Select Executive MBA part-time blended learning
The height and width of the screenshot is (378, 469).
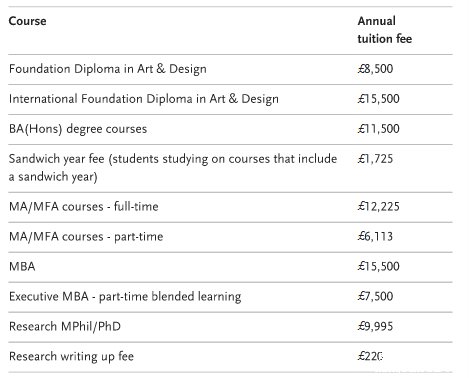click(x=125, y=297)
